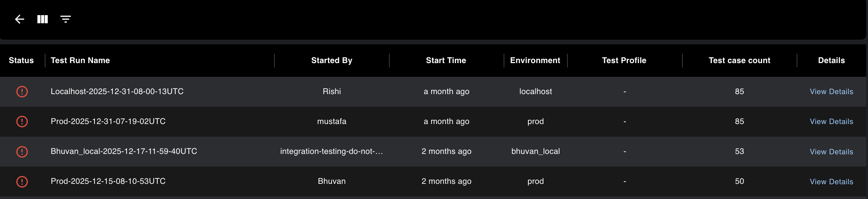Image resolution: width=868 pixels, height=199 pixels.
Task: Open the columns selector icon
Action: point(43,19)
